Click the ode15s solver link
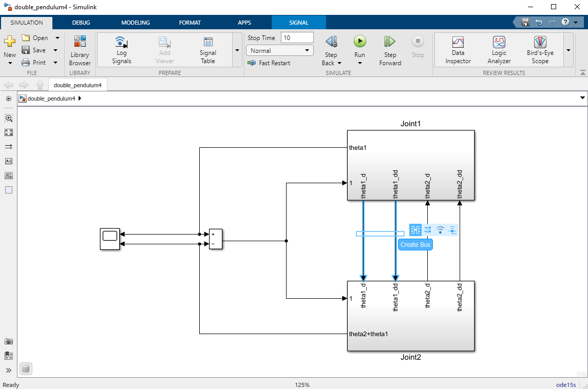Screen dimensions: 588x389 click(x=566, y=385)
